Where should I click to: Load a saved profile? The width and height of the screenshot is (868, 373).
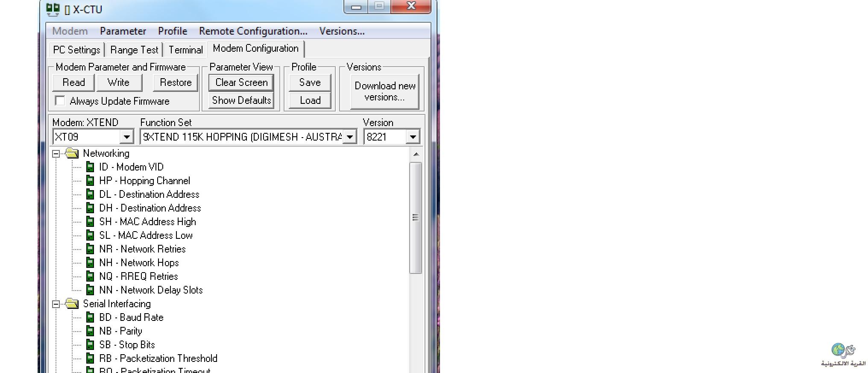click(310, 100)
